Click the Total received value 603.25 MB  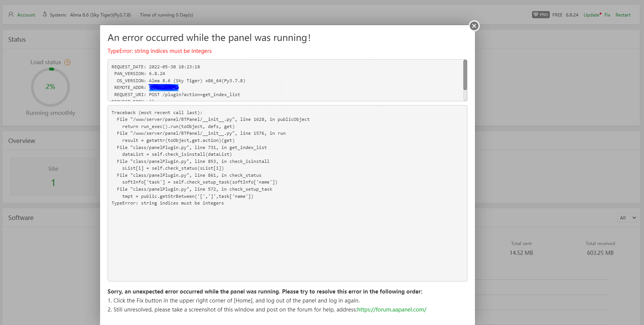[x=600, y=253]
